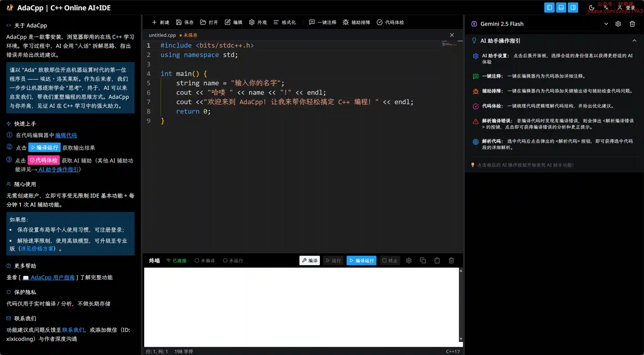Open terminal settings gear icon
Image resolution: width=644 pixels, height=355 pixels.
pyautogui.click(x=409, y=260)
